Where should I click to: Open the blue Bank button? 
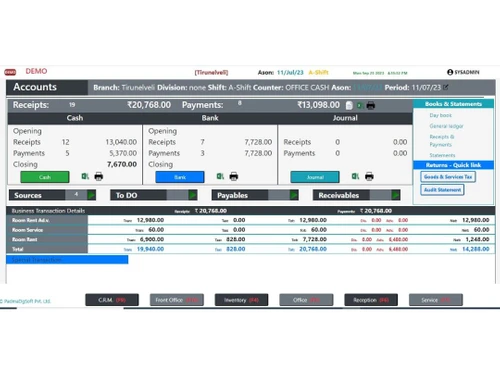coord(180,177)
